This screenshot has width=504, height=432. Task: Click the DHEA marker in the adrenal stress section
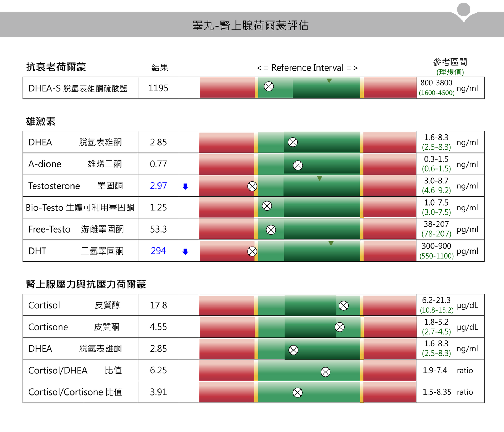[x=293, y=350]
